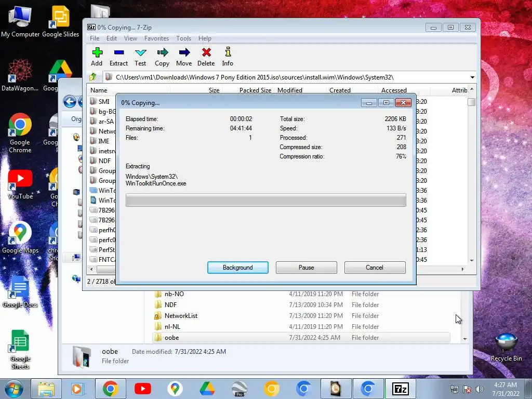The width and height of the screenshot is (532, 399).
Task: Open Google Docs desktop shortcut
Action: [20, 292]
